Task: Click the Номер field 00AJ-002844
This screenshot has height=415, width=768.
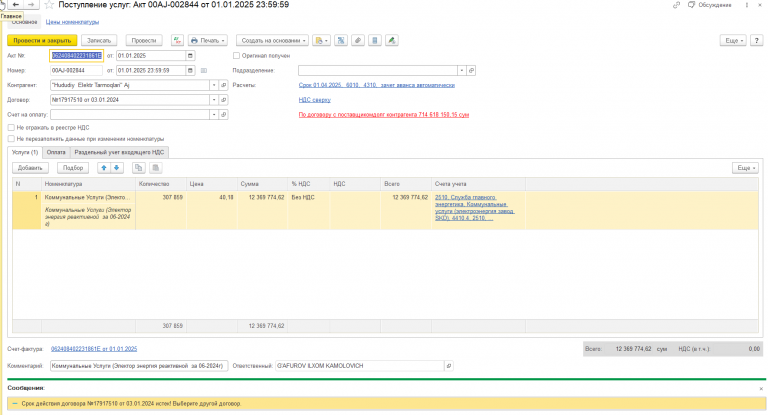Action: [x=76, y=71]
